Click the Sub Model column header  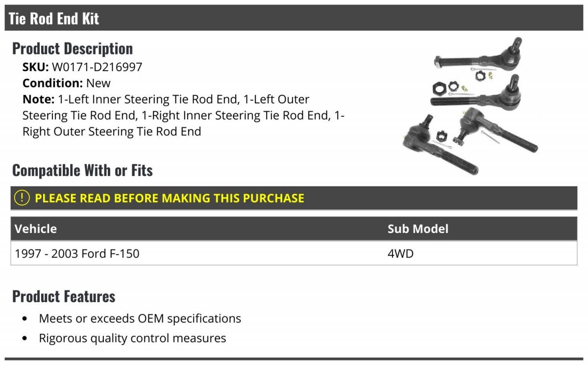click(417, 229)
